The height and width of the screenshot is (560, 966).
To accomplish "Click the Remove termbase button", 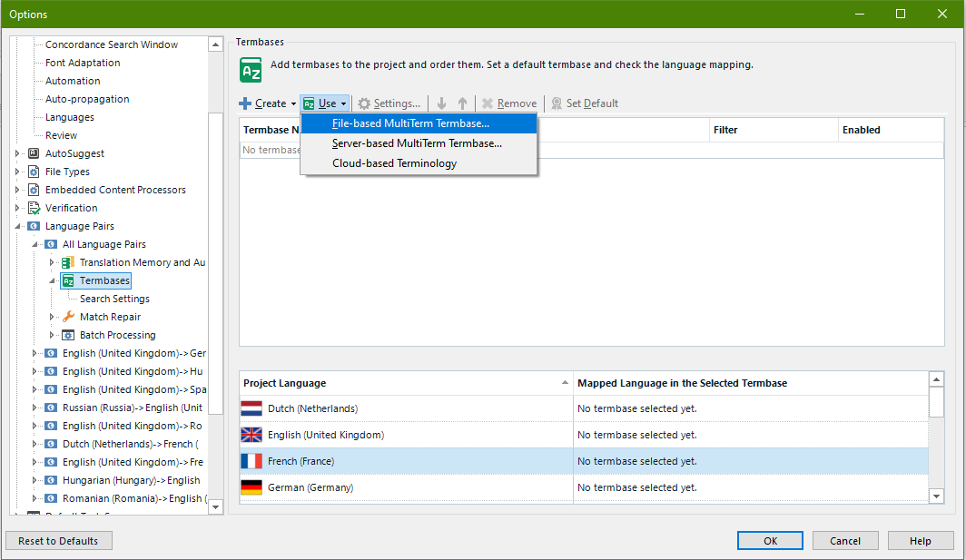I will click(x=508, y=103).
